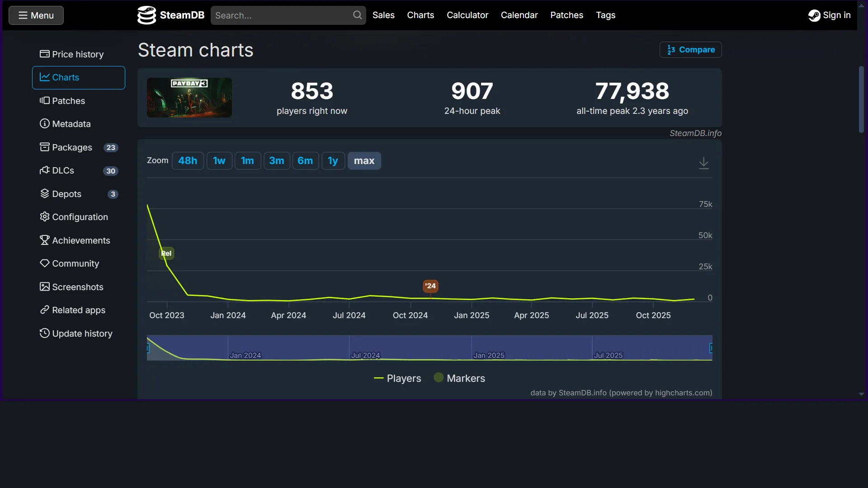Click the SteamDB logo icon
The image size is (868, 488).
point(146,15)
